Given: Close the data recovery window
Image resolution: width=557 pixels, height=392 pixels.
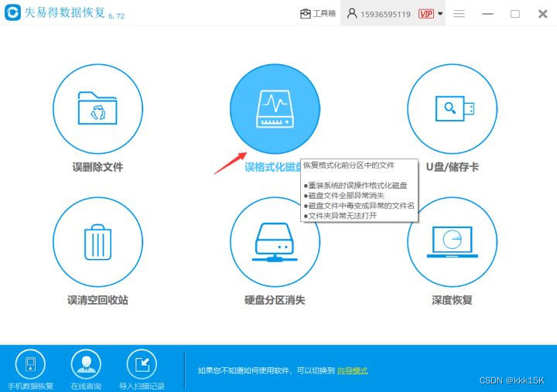Looking at the screenshot, I should (542, 14).
